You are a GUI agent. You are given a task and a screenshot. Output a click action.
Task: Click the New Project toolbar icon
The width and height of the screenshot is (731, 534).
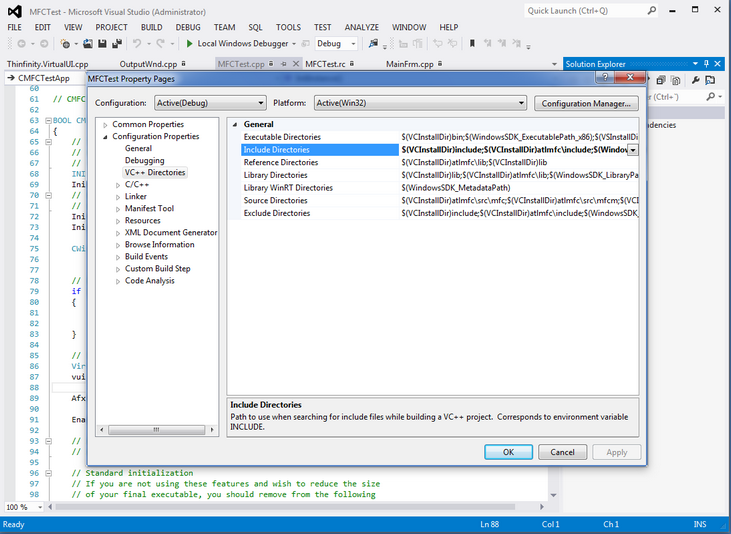coord(65,44)
